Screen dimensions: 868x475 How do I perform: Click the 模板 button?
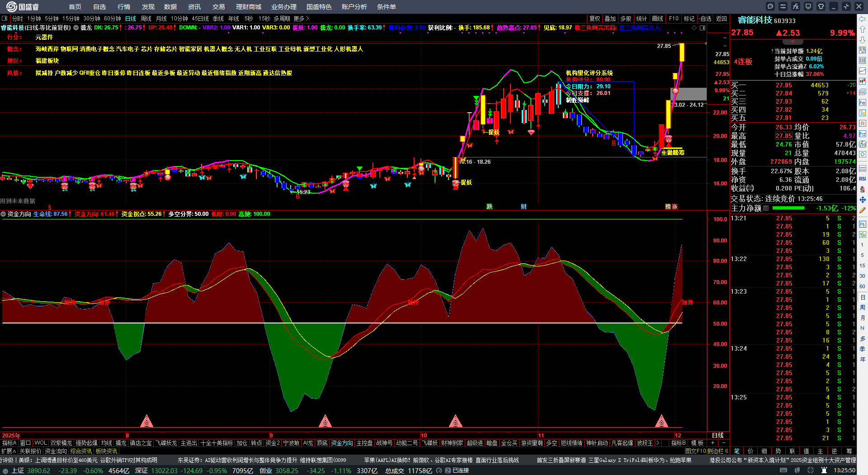[697, 443]
